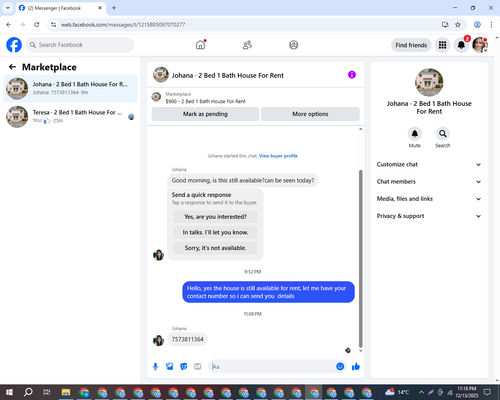Screen dimensions: 500x400
Task: Switch to Messenger Facebook browser tab
Action: click(x=60, y=8)
